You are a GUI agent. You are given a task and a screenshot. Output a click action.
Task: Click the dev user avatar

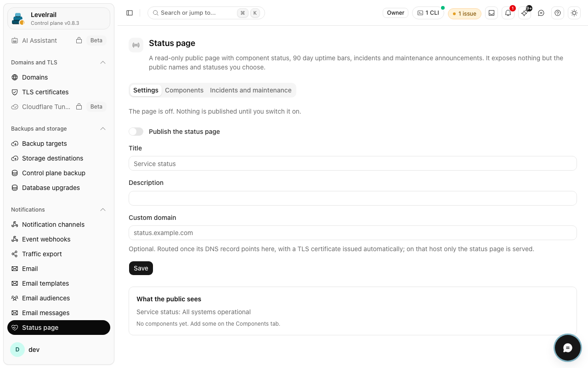point(17,350)
